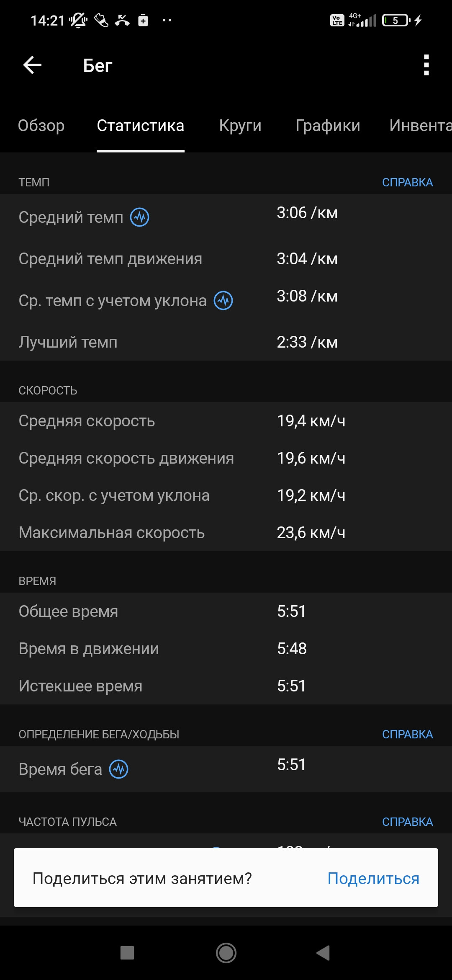Tap the pulse icon beside Время бега
452x980 pixels.
119,769
